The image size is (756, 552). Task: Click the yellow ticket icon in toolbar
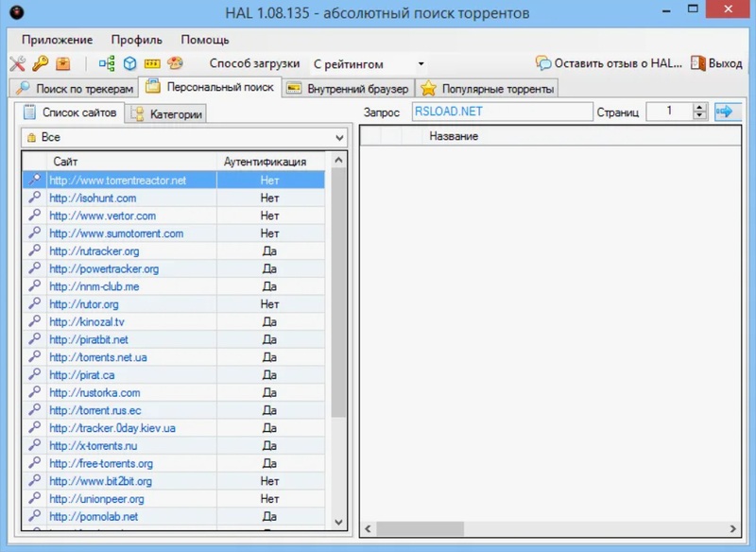click(152, 64)
